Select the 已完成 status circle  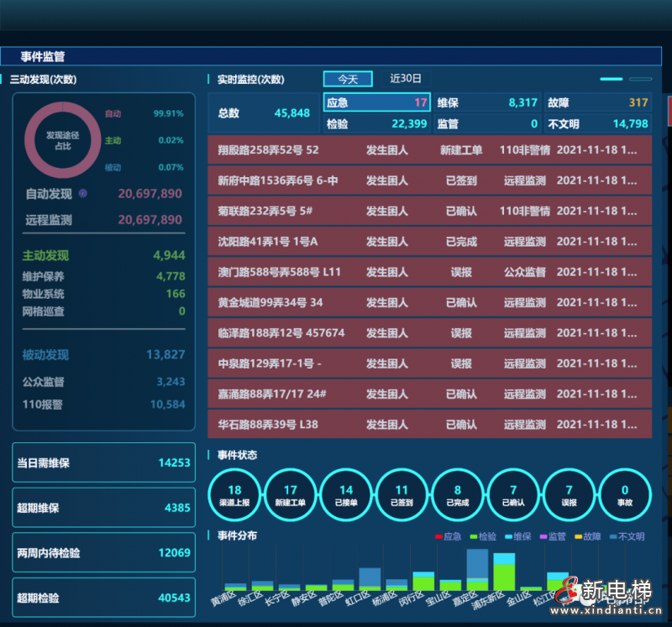tap(458, 494)
